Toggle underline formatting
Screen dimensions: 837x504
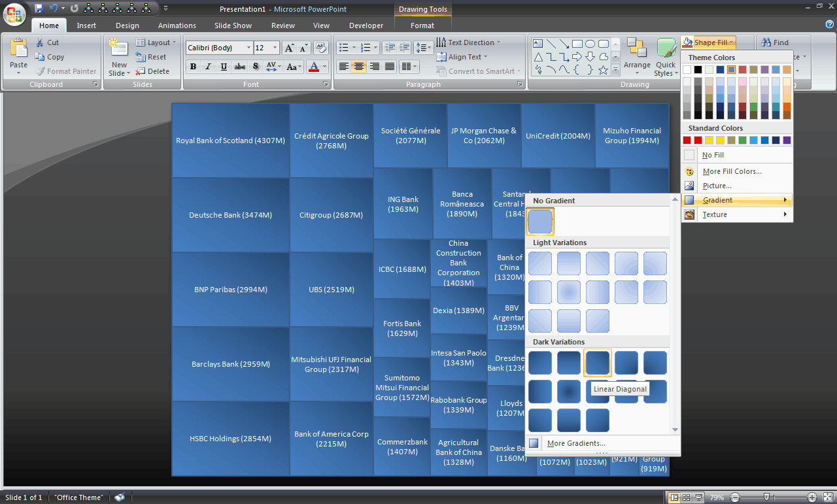(224, 67)
